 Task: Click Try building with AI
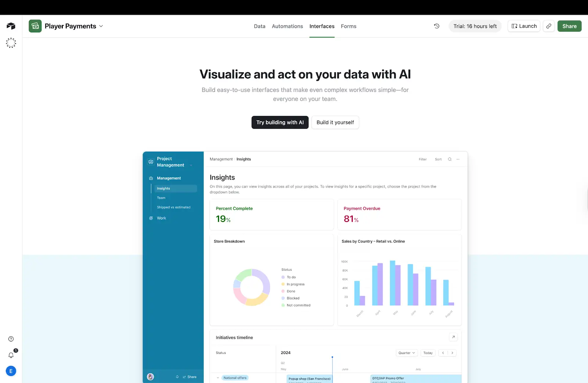280,122
